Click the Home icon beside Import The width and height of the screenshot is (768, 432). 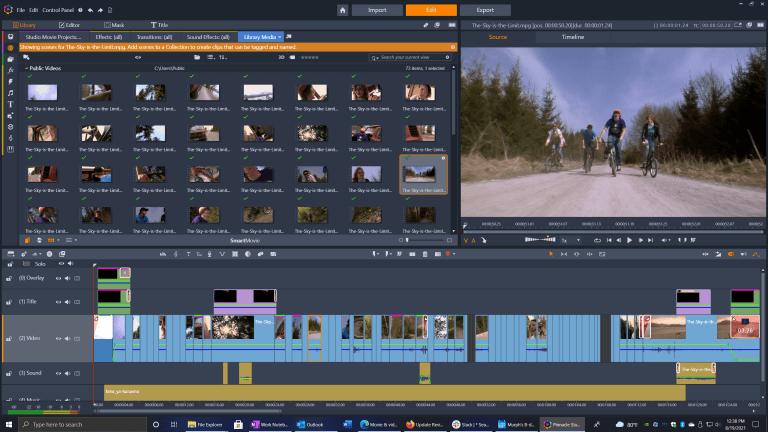coord(343,10)
